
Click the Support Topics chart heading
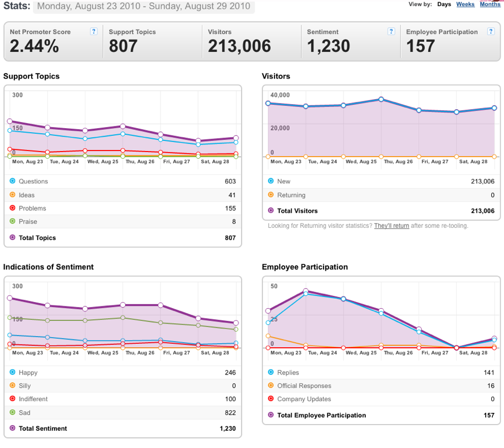point(31,76)
